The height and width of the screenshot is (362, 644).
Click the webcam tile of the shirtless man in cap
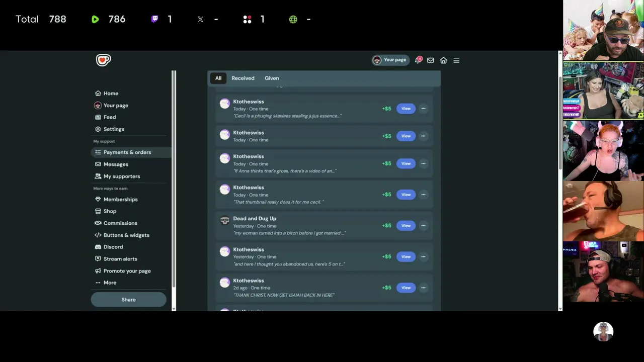[x=603, y=271]
